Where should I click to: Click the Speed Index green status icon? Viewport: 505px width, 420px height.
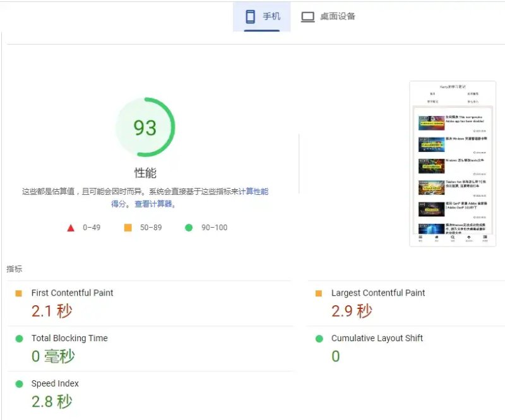click(x=20, y=384)
